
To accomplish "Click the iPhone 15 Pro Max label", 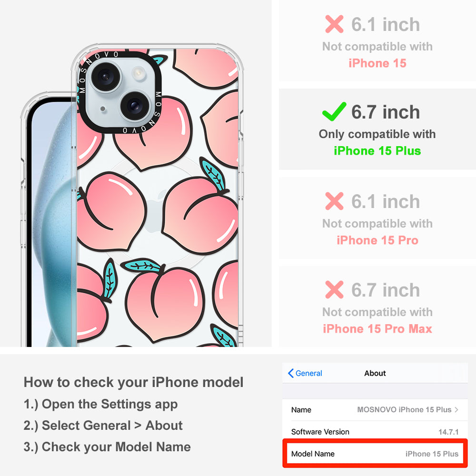I will click(377, 329).
